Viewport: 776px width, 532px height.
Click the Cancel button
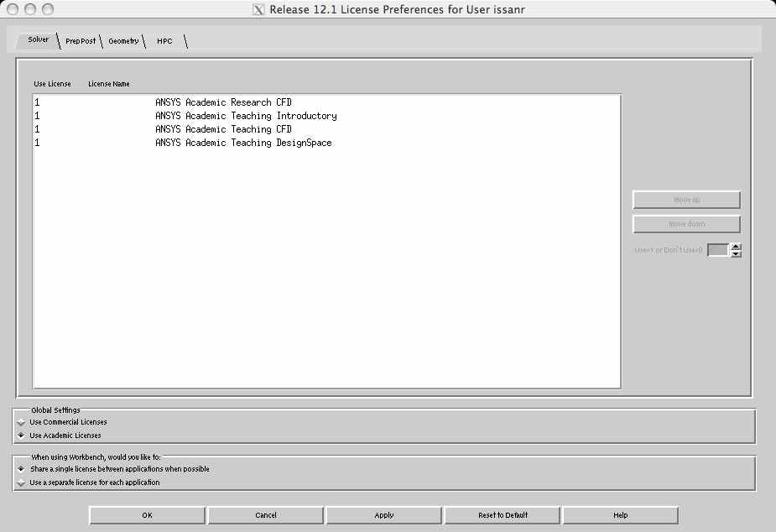266,515
